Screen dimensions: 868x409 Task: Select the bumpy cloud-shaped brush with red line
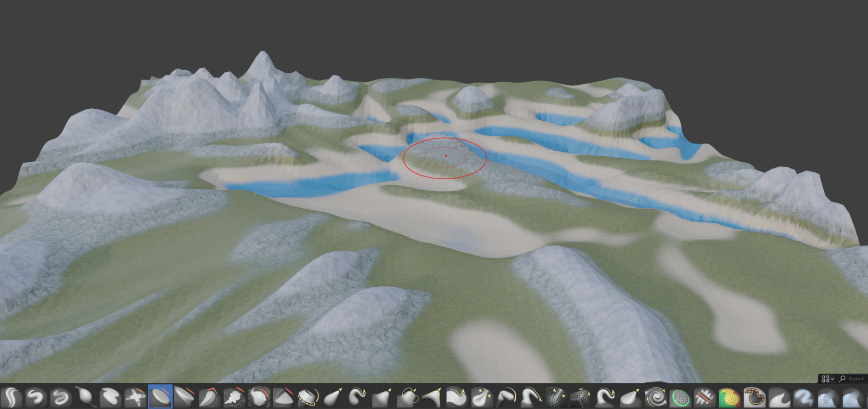[x=234, y=397]
